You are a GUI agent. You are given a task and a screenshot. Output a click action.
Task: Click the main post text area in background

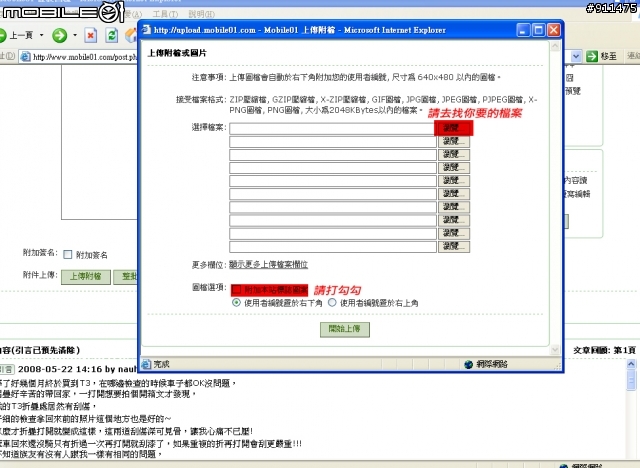[99, 143]
